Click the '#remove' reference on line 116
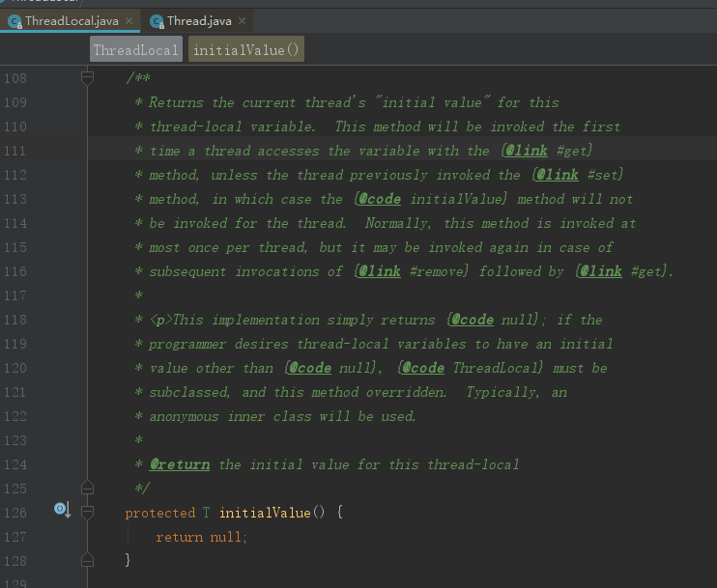The image size is (717, 588). pyautogui.click(x=437, y=271)
